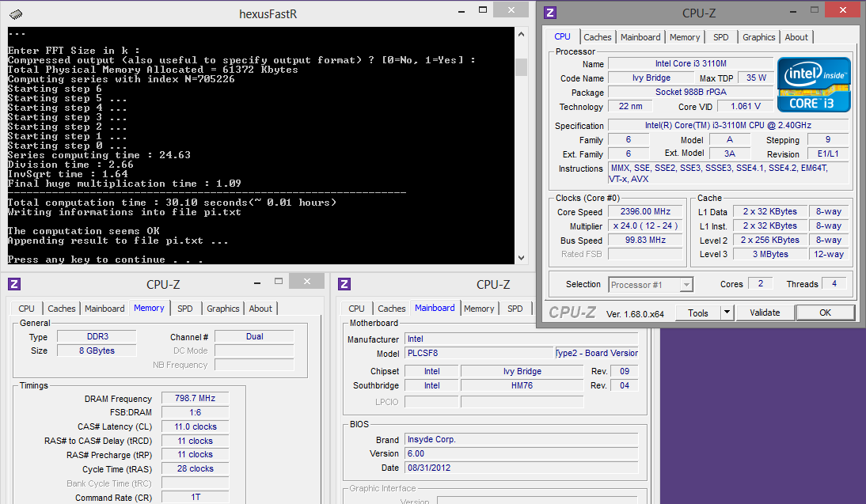Image resolution: width=866 pixels, height=504 pixels.
Task: Open the About tab in the front CPU-Z window
Action: 796,37
